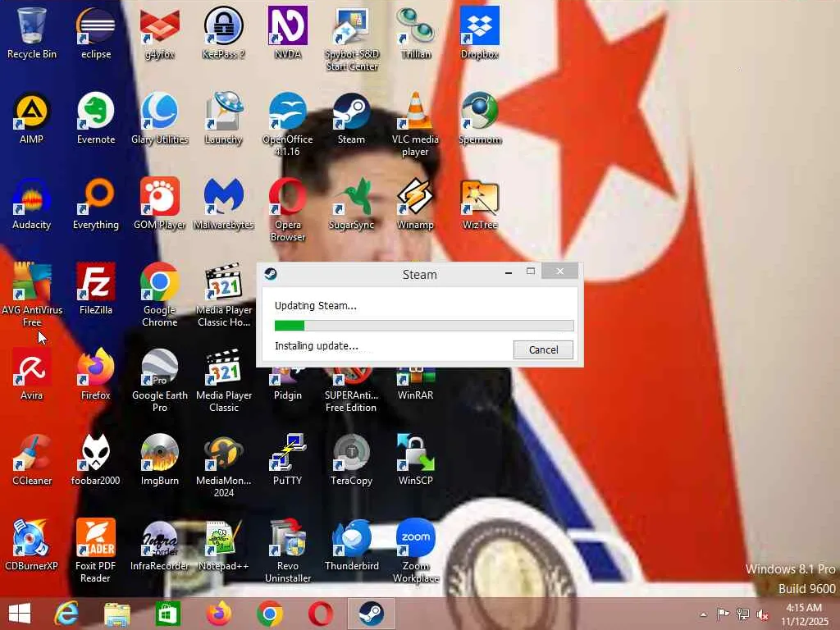The width and height of the screenshot is (840, 630).
Task: Select the WinSCP desktop shortcut
Action: point(415,460)
